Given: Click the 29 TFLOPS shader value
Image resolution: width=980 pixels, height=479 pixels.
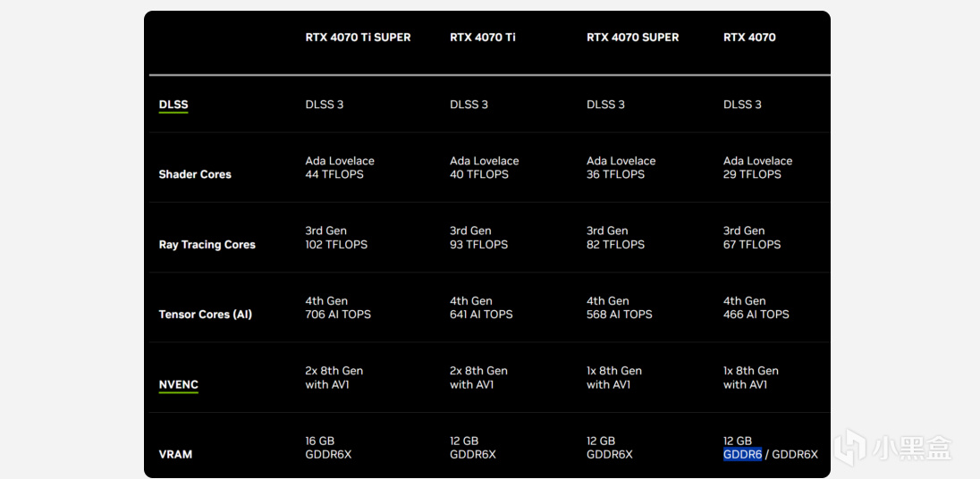Looking at the screenshot, I should 752,174.
